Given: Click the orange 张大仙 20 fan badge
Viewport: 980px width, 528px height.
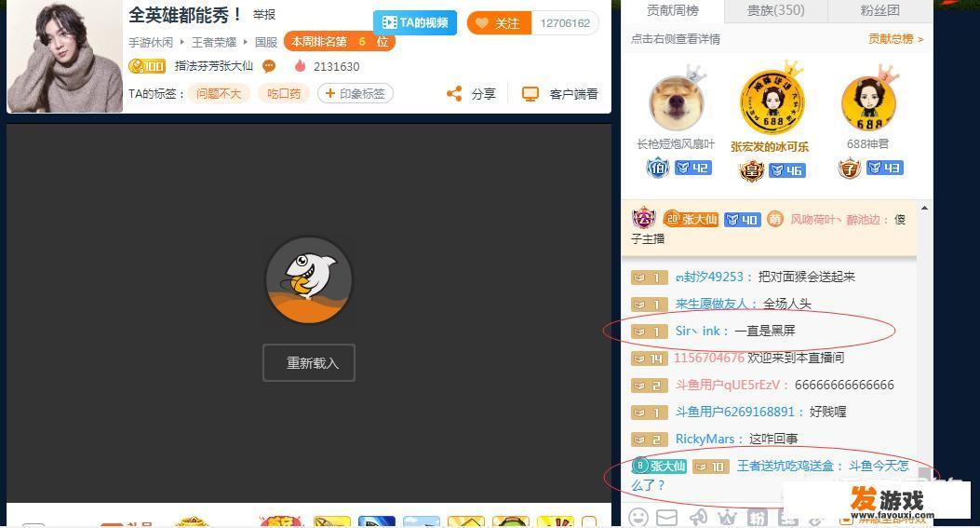Looking at the screenshot, I should 690,219.
